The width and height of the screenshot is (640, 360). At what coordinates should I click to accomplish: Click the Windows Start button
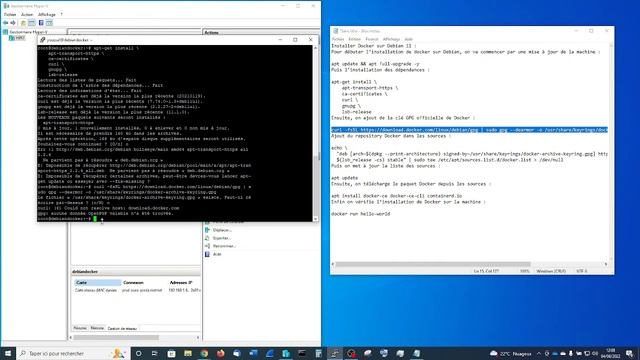coord(8,353)
